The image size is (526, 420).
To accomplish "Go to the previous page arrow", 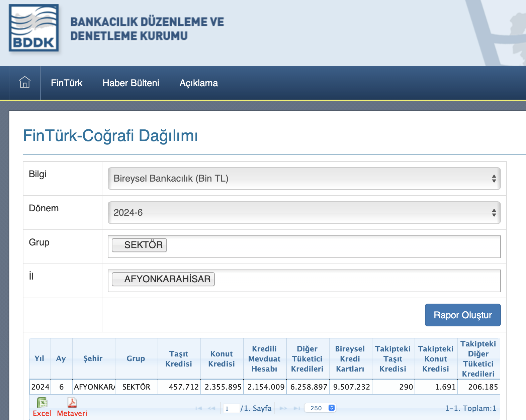I will click(211, 408).
